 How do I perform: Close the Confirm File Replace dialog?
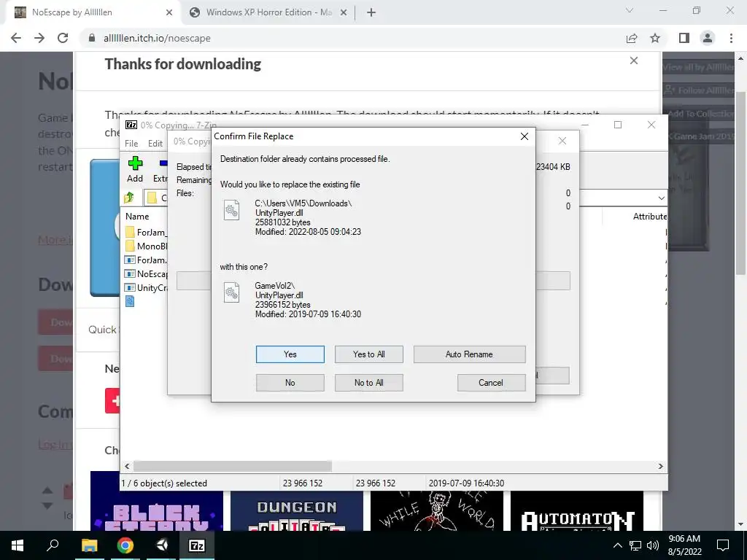click(524, 136)
